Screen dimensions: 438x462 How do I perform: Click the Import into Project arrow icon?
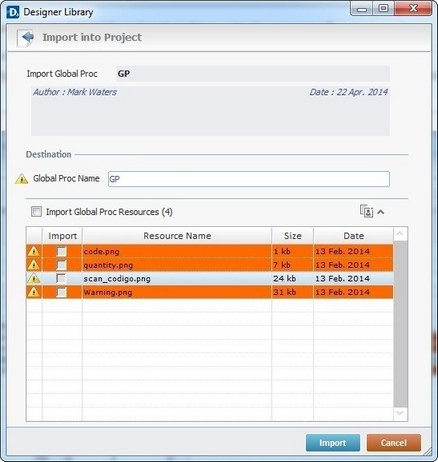coord(26,38)
